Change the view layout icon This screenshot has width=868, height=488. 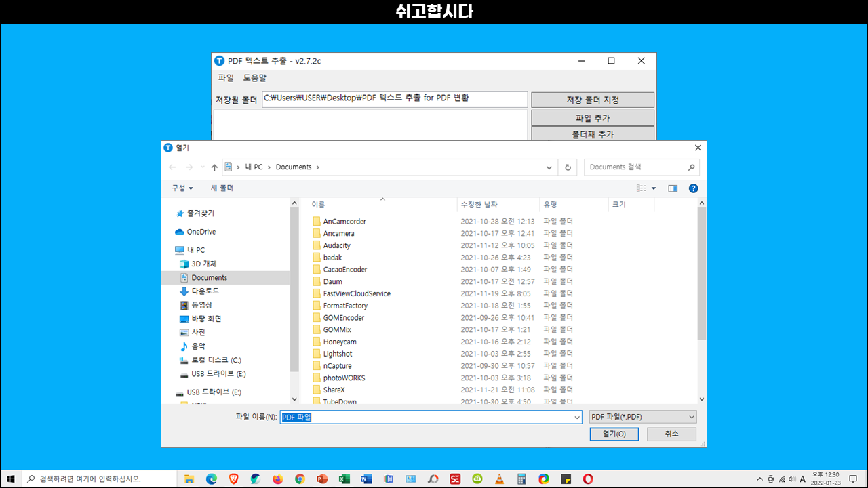click(x=642, y=188)
